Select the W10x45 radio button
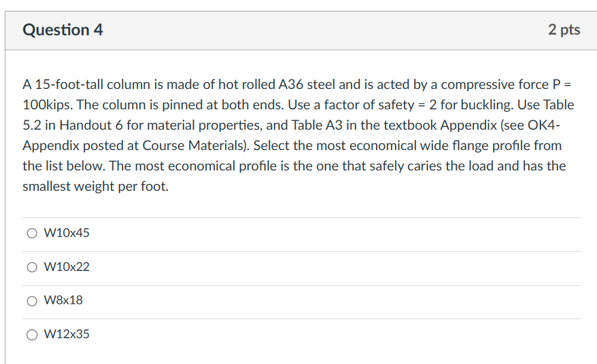Viewport: 597px width, 364px height. pyautogui.click(x=32, y=234)
